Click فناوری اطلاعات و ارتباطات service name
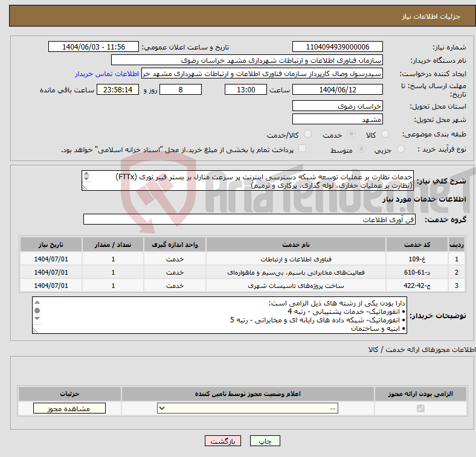This screenshot has height=457, width=476. tap(295, 259)
